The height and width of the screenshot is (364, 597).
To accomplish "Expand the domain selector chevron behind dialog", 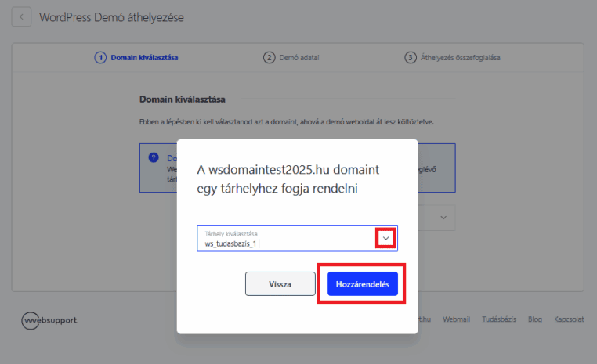I will coord(443,217).
